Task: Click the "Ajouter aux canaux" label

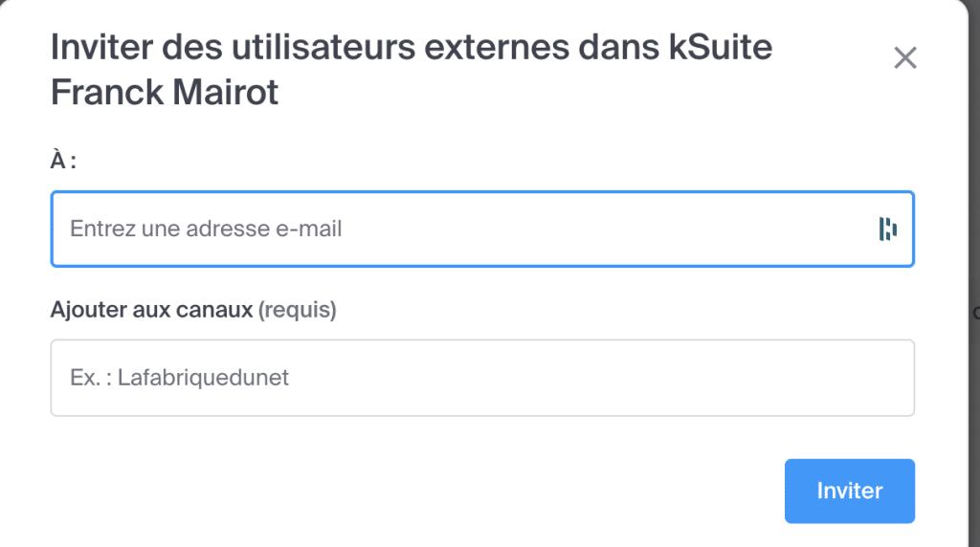Action: click(x=151, y=310)
